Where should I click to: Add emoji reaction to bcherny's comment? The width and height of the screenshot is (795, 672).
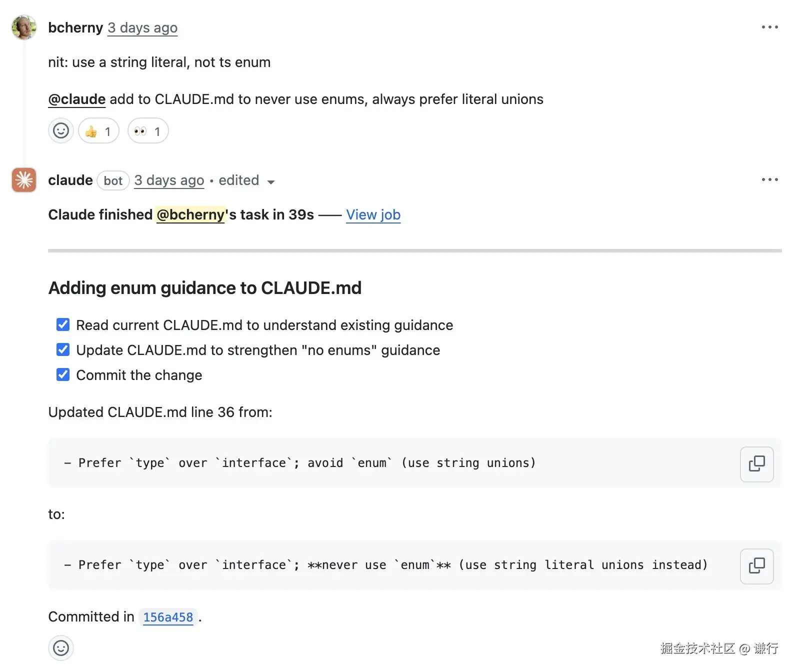coord(61,131)
